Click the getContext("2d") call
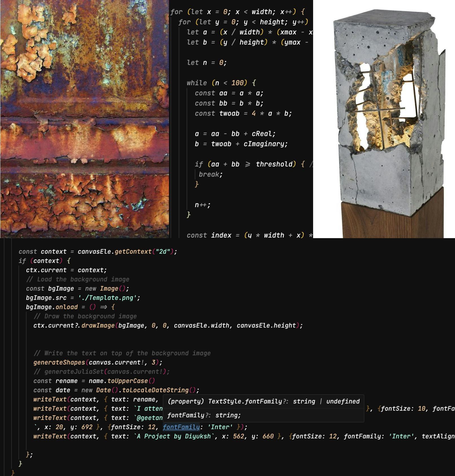The height and width of the screenshot is (476, 455). pyautogui.click(x=144, y=252)
